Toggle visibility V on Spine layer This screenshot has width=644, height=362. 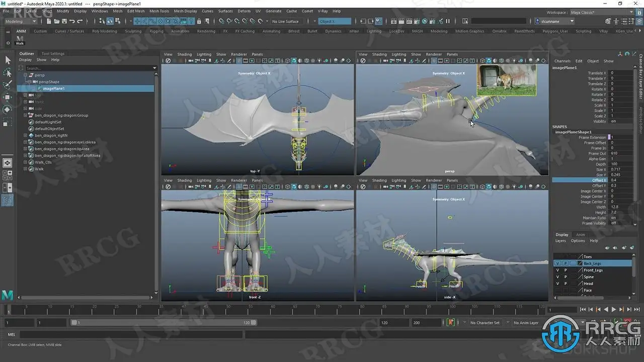click(x=557, y=277)
